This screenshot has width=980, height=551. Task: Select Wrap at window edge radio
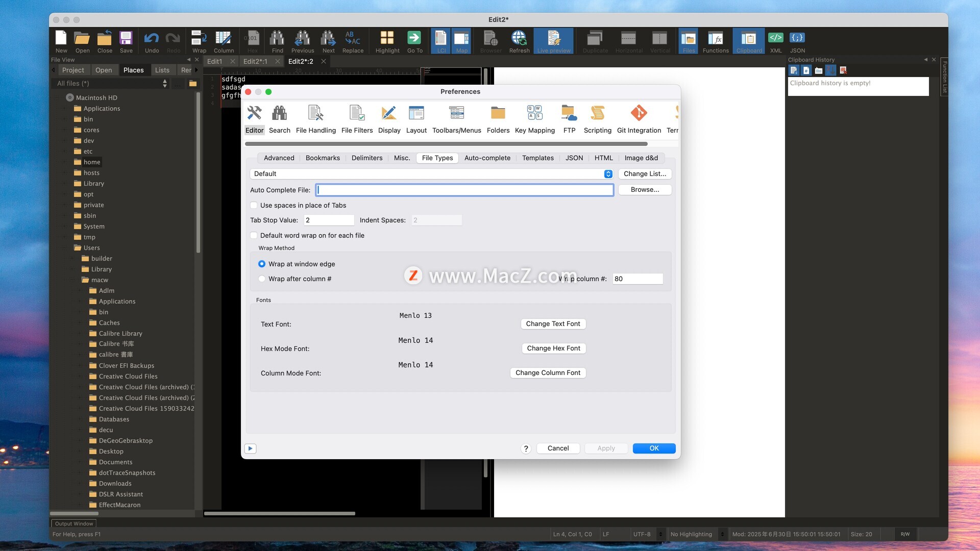(262, 264)
